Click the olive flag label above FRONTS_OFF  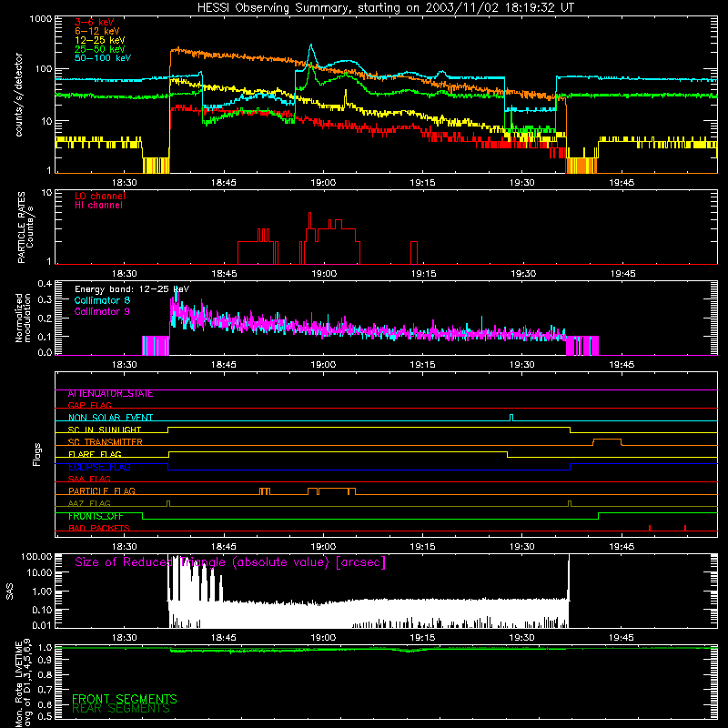tap(89, 503)
